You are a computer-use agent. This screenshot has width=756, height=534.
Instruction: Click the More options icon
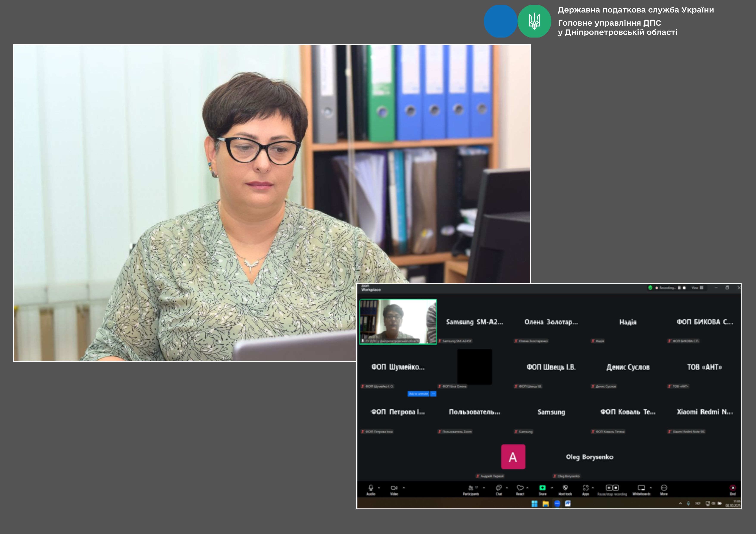[664, 488]
